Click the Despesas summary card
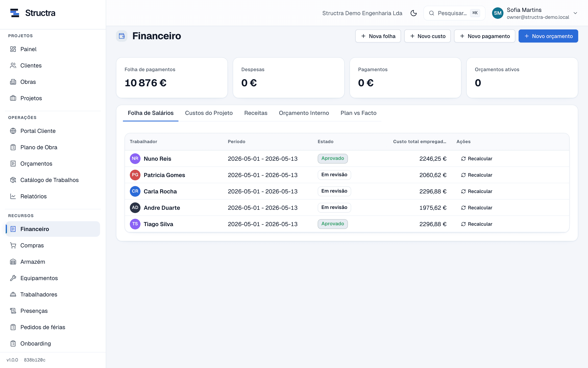Viewport: 588px width, 368px height. pyautogui.click(x=289, y=78)
